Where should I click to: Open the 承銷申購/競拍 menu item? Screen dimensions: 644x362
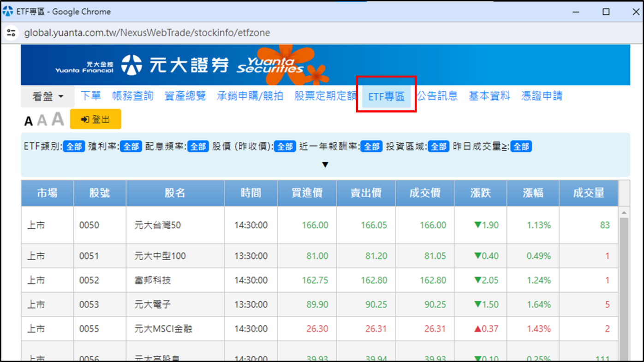250,96
